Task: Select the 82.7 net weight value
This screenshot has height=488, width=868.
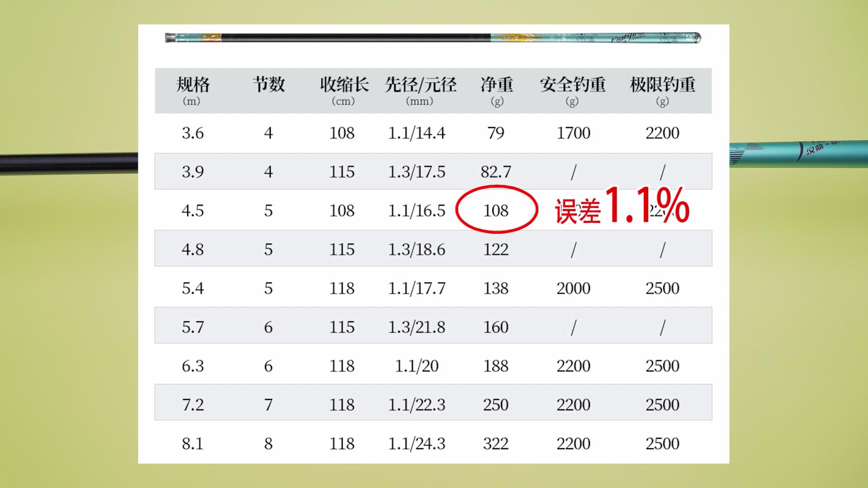Action: pyautogui.click(x=496, y=172)
